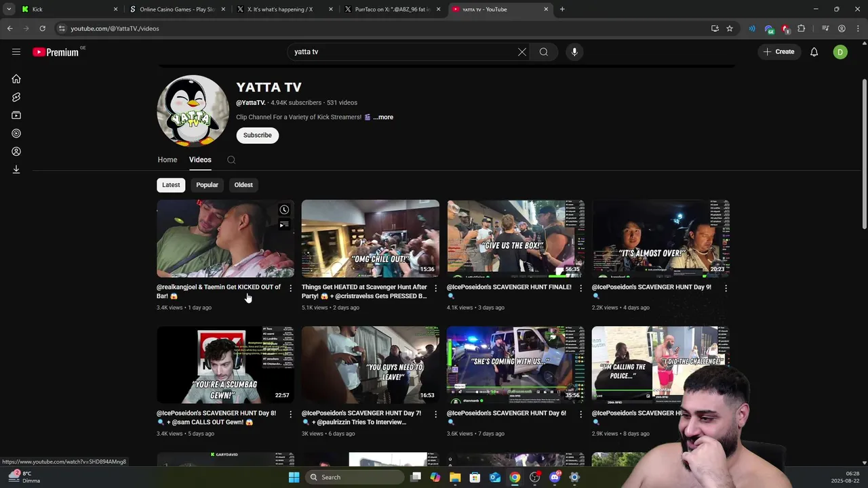Open options for Things Get HEATED video

[436, 288]
